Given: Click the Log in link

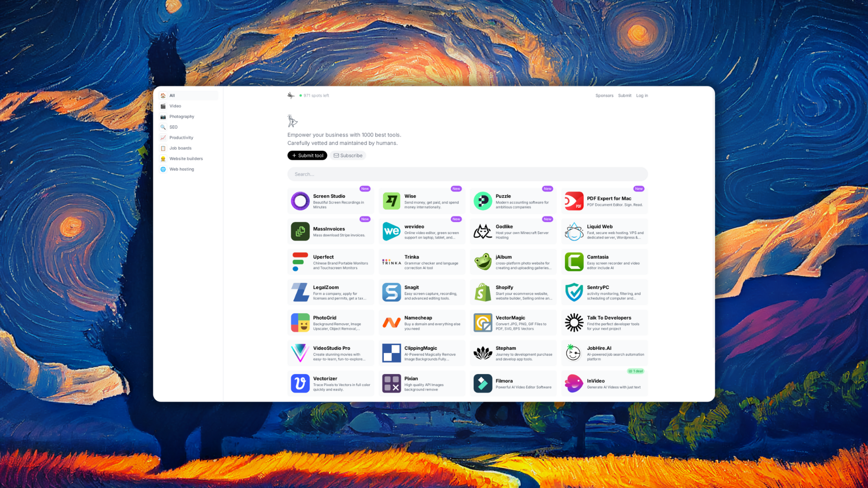Looking at the screenshot, I should pos(642,96).
